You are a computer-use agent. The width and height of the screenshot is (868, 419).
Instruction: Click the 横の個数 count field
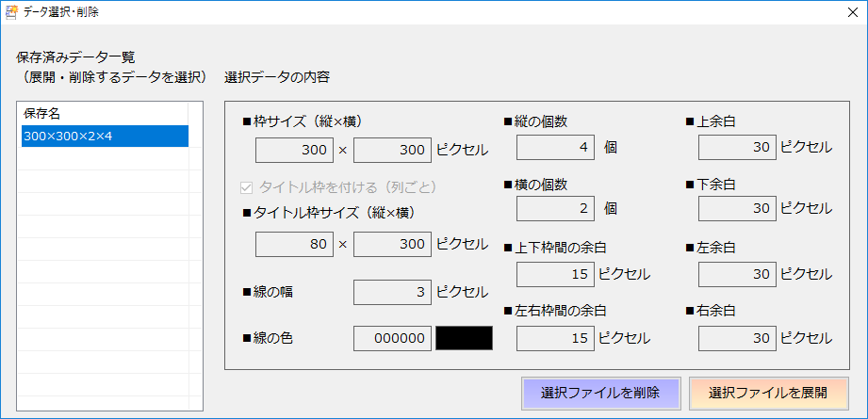pos(556,208)
